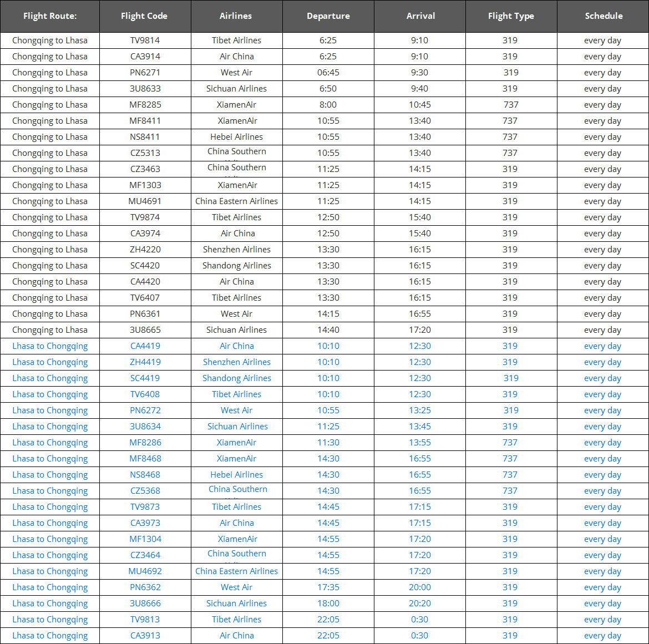Screen dimensions: 649x644
Task: Select flight code TV9814
Action: (x=145, y=40)
